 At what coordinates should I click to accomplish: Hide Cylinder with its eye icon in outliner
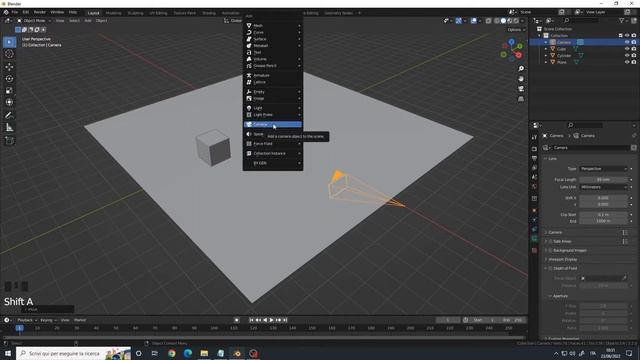pyautogui.click(x=627, y=56)
